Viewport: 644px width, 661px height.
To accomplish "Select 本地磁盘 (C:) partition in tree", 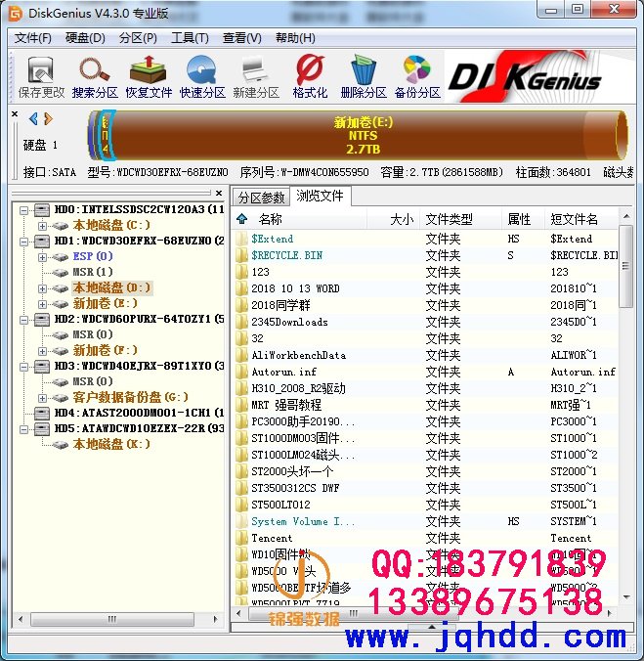I will pyautogui.click(x=111, y=225).
